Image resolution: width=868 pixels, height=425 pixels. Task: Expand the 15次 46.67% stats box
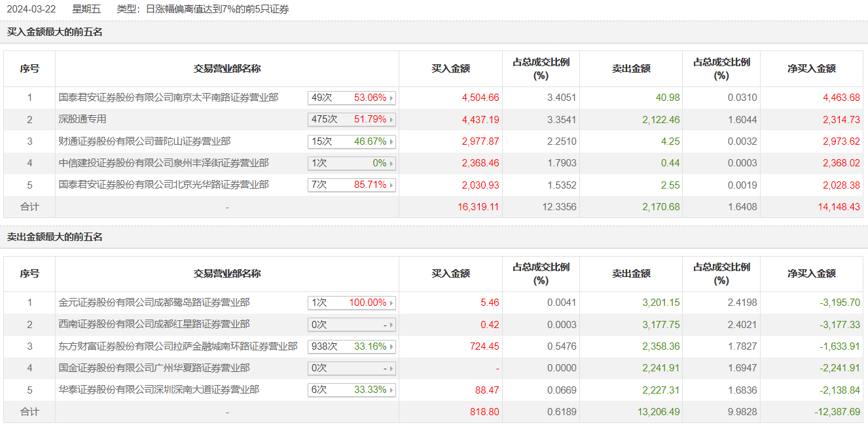352,141
